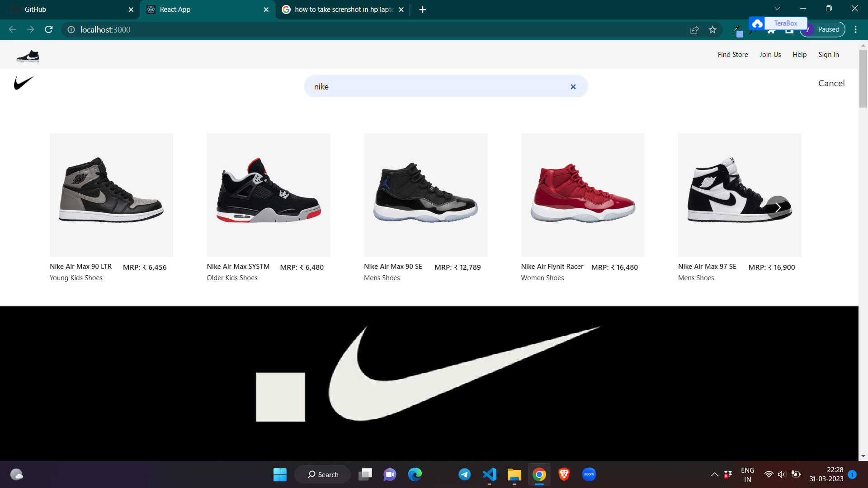This screenshot has width=868, height=488.
Task: Launch Microsoft Edge from taskbar
Action: click(415, 474)
